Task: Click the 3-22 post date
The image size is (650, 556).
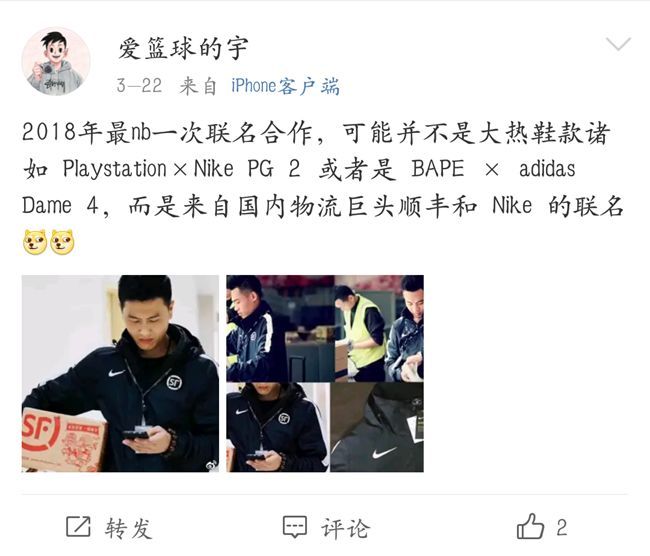Action: point(139,86)
